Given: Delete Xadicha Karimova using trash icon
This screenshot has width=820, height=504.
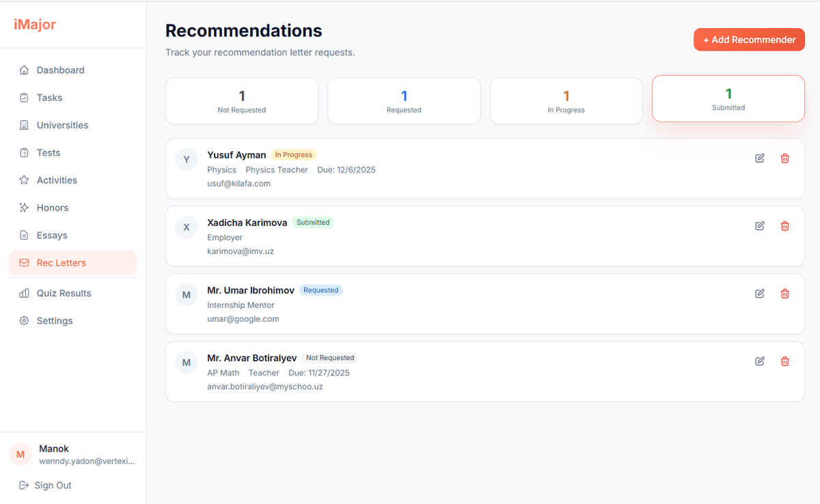Looking at the screenshot, I should tap(784, 226).
